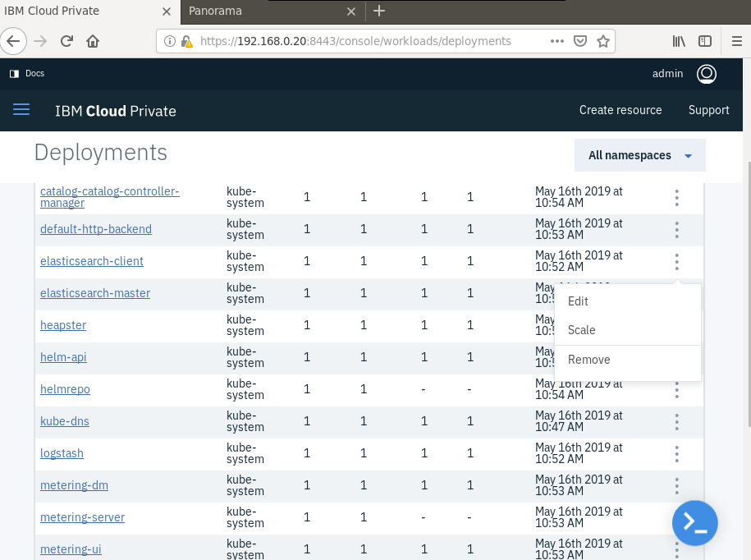Screen dimensions: 751x560
Task: Click the Support header link
Action: [708, 110]
